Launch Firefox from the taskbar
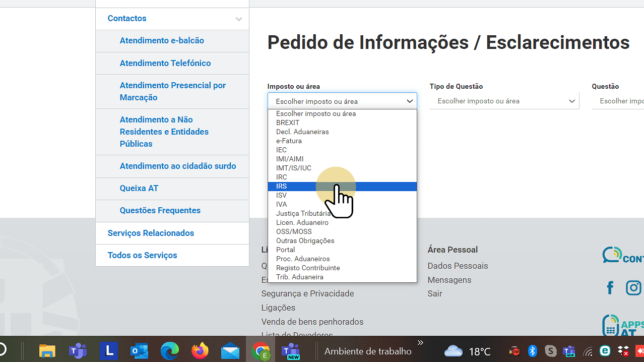644x362 pixels. tap(200, 351)
